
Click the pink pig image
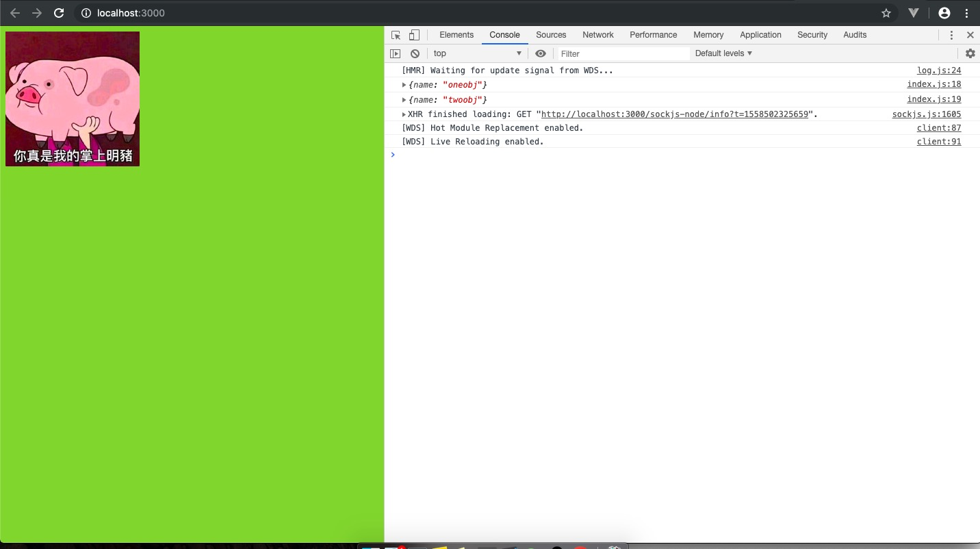73,99
